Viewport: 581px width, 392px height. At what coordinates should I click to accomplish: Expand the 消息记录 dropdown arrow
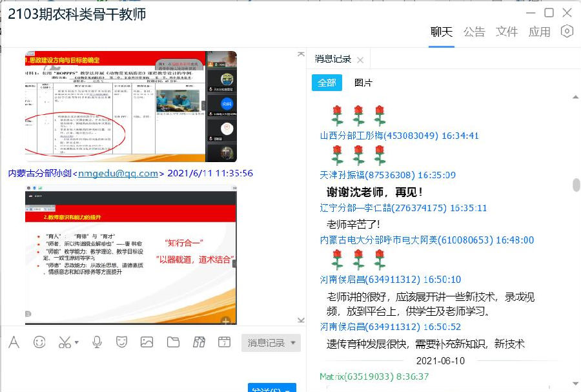[x=293, y=343]
